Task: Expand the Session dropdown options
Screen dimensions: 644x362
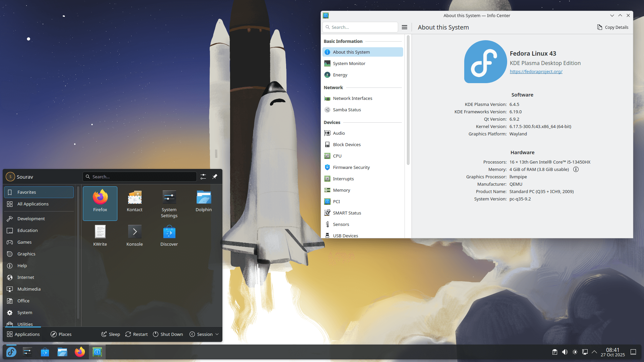Action: [204, 334]
